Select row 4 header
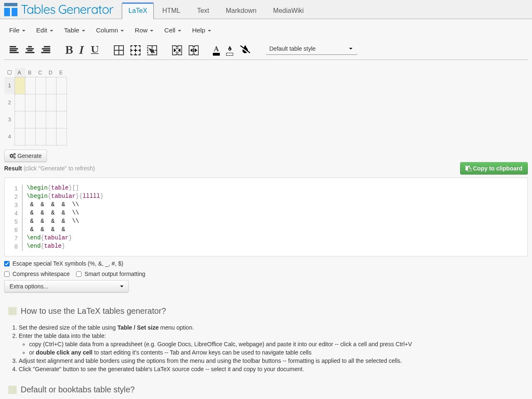Image resolution: width=532 pixels, height=399 pixels. [9, 137]
